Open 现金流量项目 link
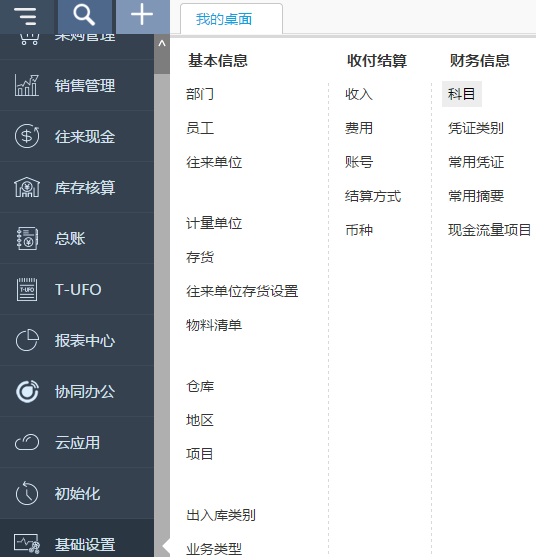Viewport: 536px width, 557px height. [489, 230]
